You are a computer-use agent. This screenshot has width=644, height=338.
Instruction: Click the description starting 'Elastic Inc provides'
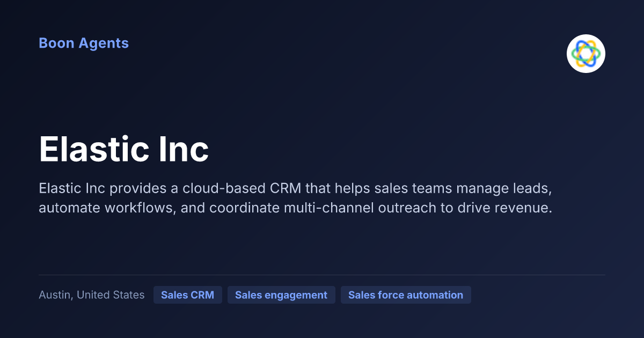(x=296, y=199)
